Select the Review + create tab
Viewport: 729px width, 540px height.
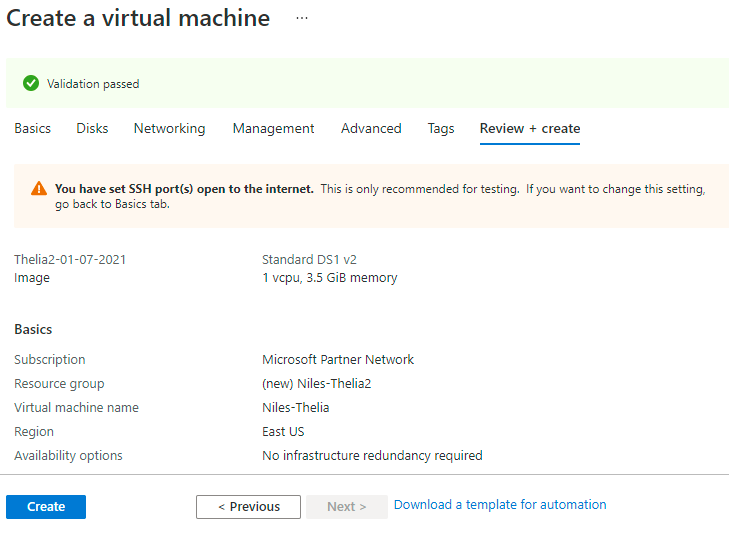point(530,129)
